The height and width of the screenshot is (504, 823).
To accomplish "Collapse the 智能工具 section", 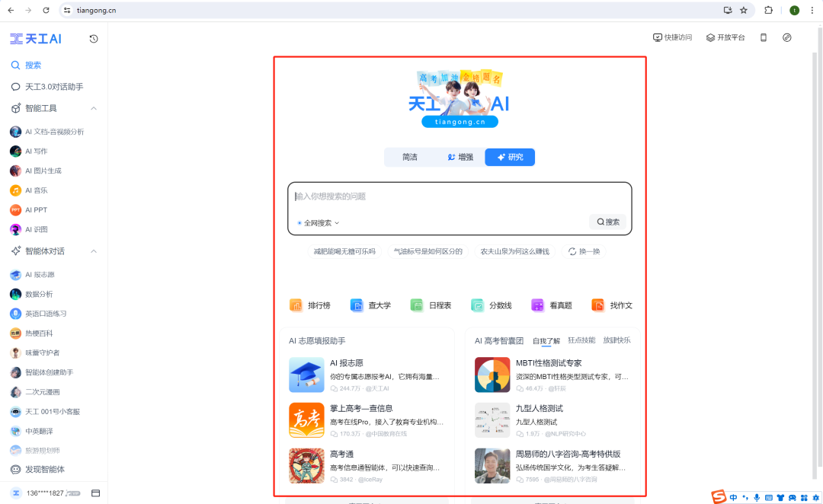I will click(94, 108).
